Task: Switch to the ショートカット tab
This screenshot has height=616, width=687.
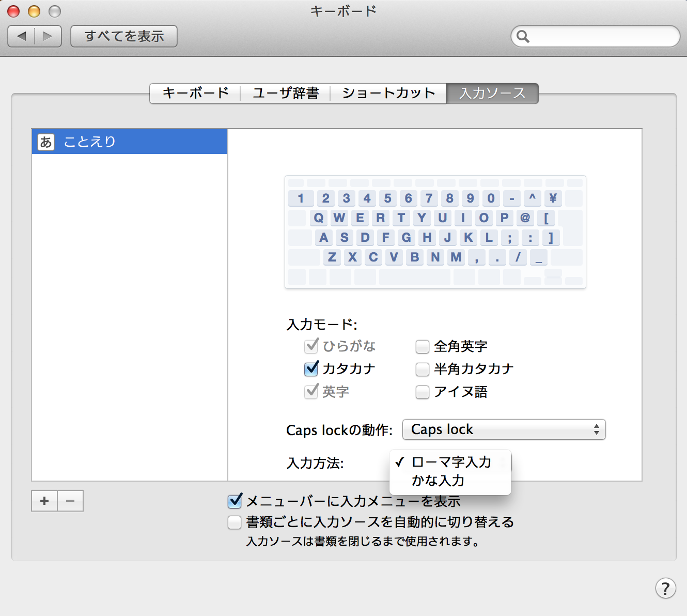Action: (388, 94)
